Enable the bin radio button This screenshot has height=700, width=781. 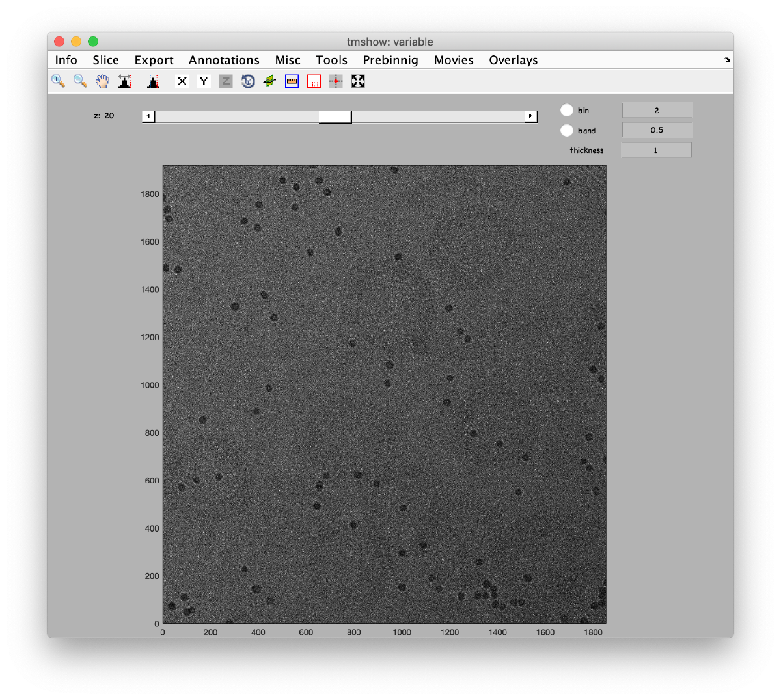(x=567, y=110)
